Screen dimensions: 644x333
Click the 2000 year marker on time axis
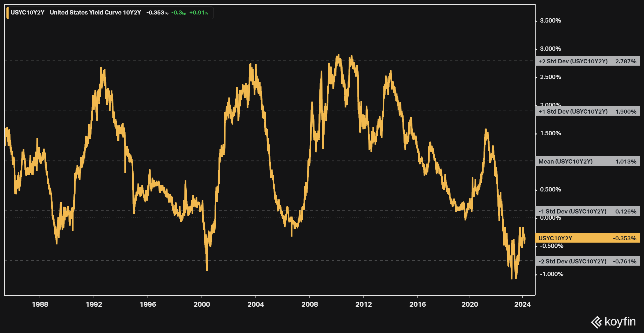(202, 304)
